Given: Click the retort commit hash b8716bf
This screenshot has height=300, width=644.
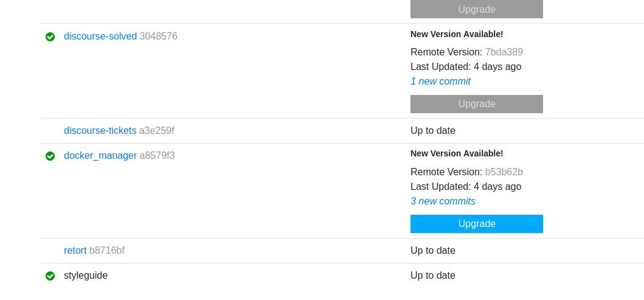Looking at the screenshot, I should 107,251.
